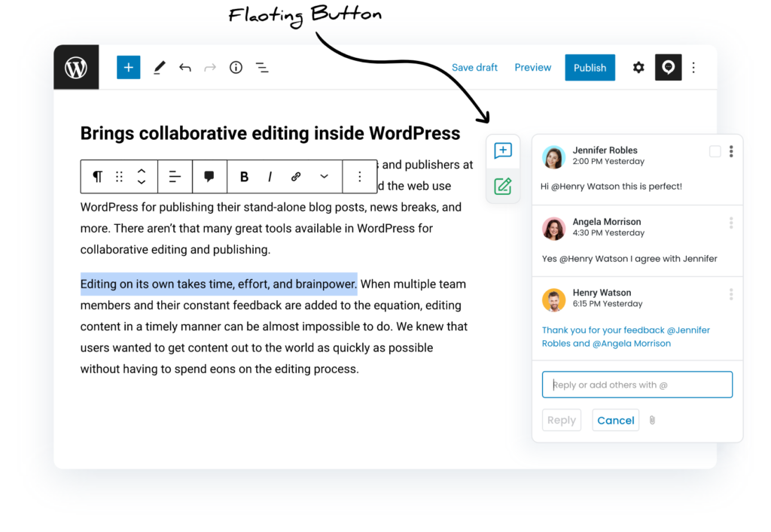Click Angela Morrison's avatar

553,229
